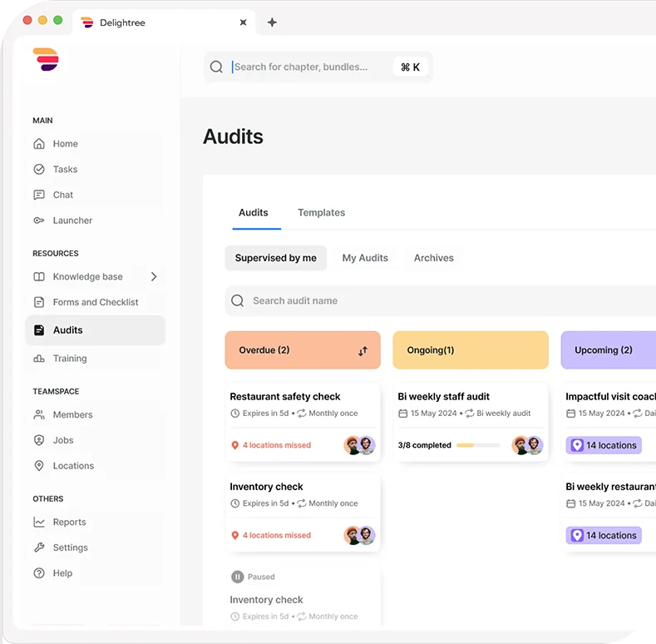Switch to Archives filter

point(434,258)
